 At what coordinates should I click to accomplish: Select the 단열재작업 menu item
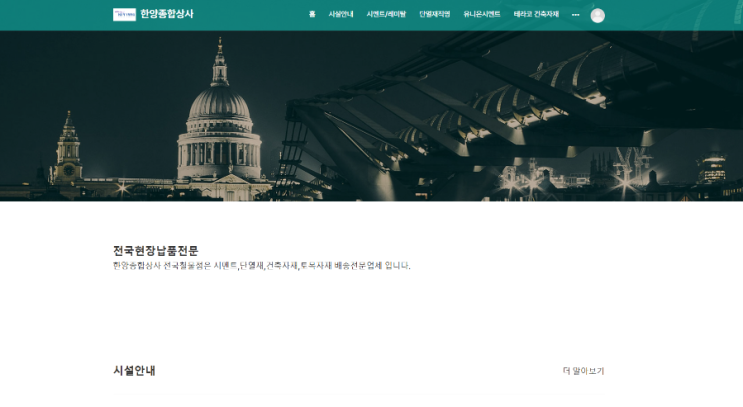(x=435, y=14)
